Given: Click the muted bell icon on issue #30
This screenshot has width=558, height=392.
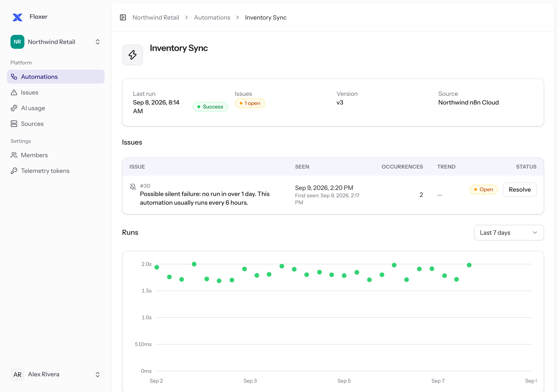Looking at the screenshot, I should pyautogui.click(x=133, y=187).
